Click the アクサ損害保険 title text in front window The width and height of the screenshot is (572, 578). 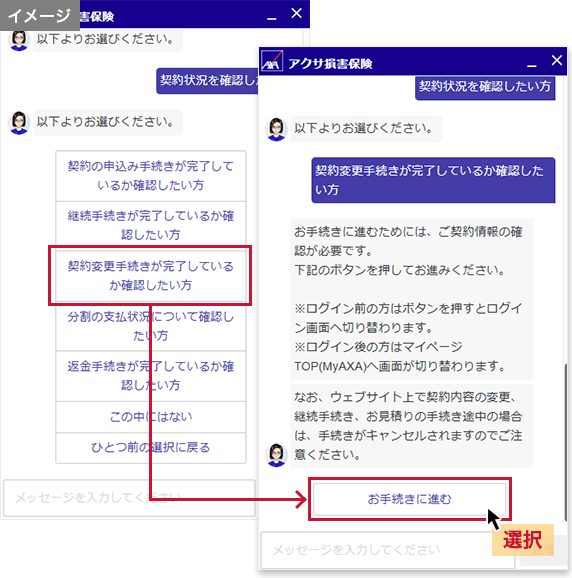[330, 63]
